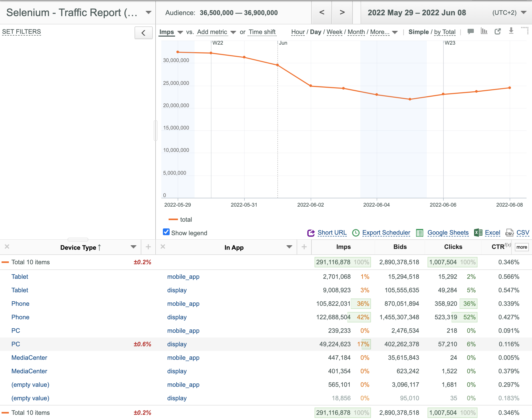
Task: Set time granularity to Week
Action: [334, 32]
